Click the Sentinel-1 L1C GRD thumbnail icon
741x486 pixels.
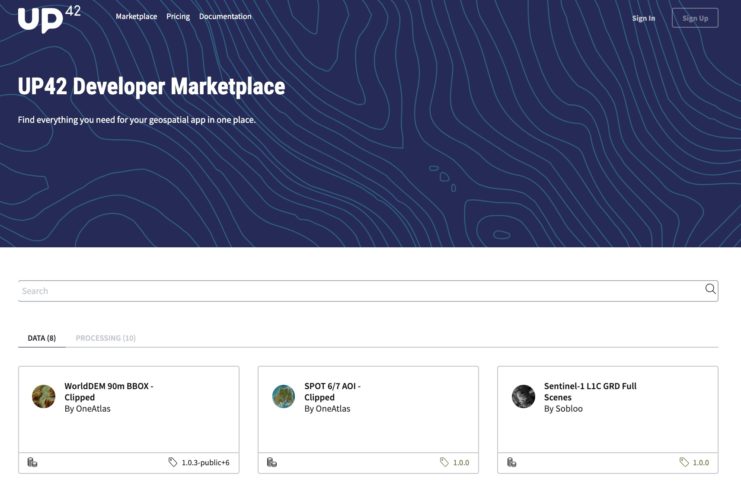tap(523, 396)
